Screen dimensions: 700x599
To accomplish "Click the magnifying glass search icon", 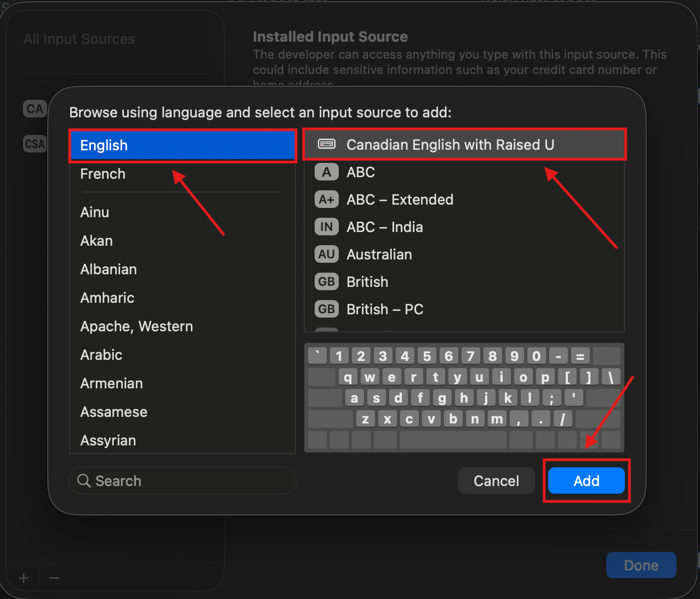I will point(84,481).
